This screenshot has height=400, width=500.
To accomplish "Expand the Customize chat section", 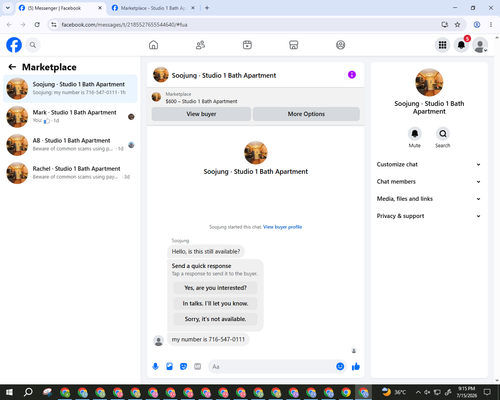I will 429,164.
